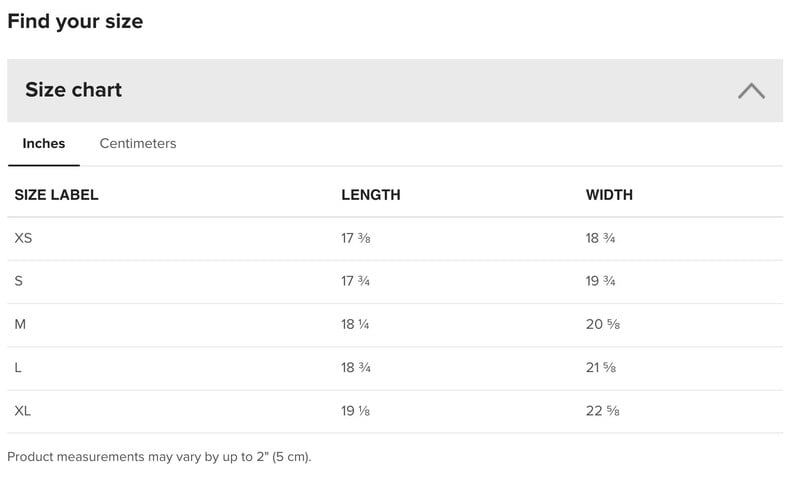Click the Find your size heading
Viewport: 794px width, 479px height.
(x=75, y=22)
